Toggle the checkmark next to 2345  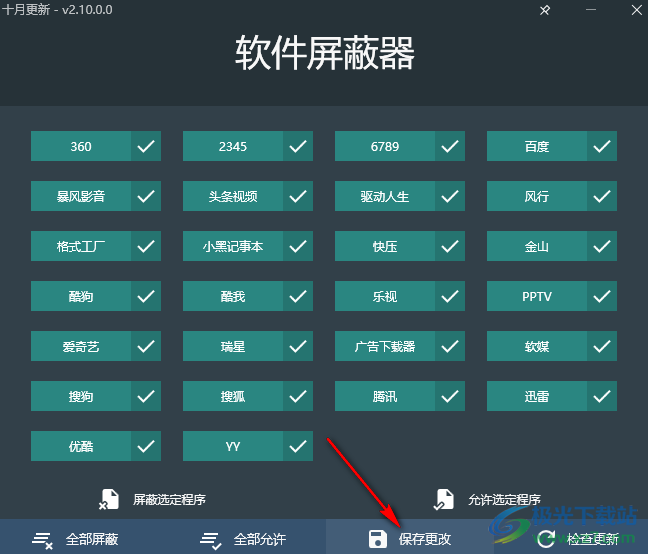click(298, 146)
